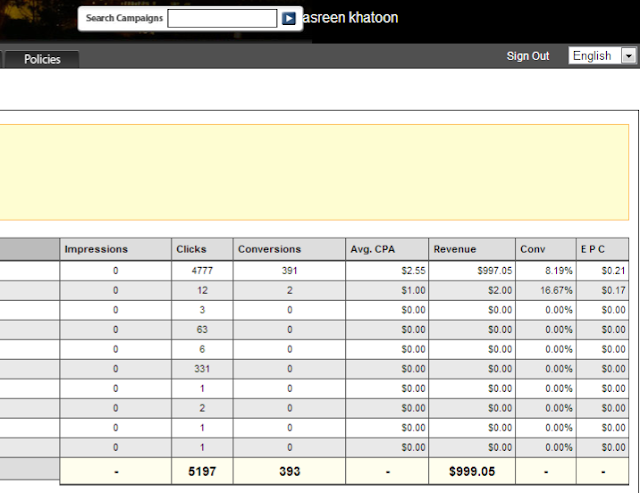Select the $2.55 average CPA cell
Viewport: 640px width, 493px height.
(387, 271)
